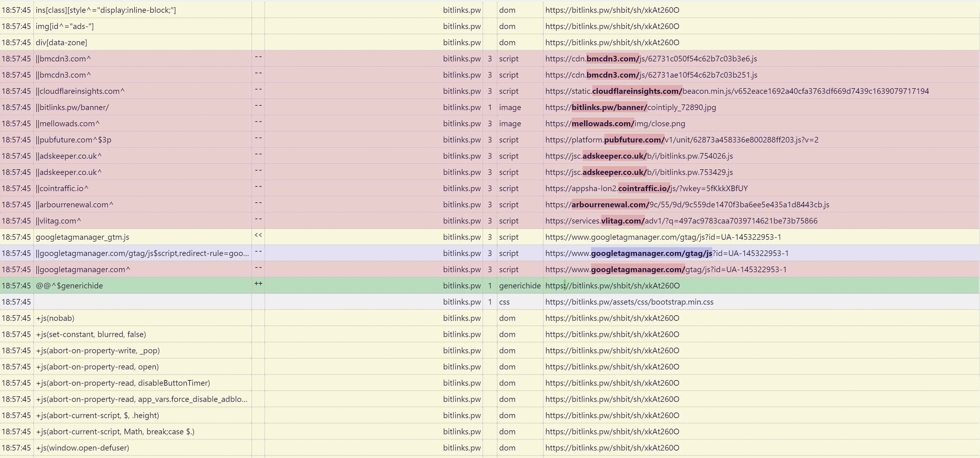Click the ||googletagmanager.com^ blocked filter

[83, 270]
